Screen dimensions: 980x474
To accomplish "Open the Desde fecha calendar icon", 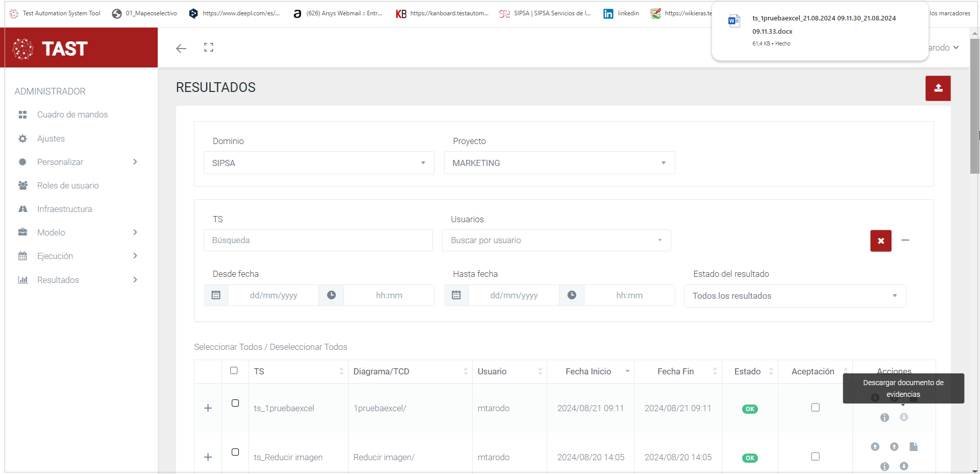I will click(x=216, y=295).
